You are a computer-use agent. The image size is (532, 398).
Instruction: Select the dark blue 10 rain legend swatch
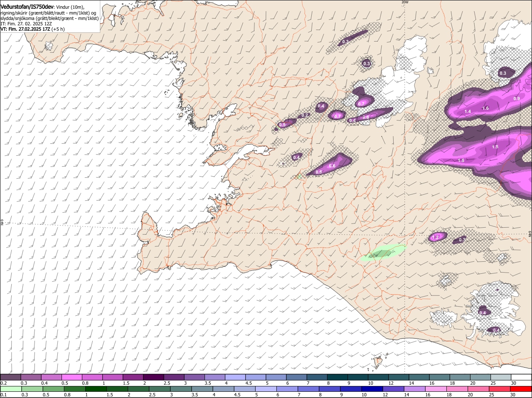372,389
